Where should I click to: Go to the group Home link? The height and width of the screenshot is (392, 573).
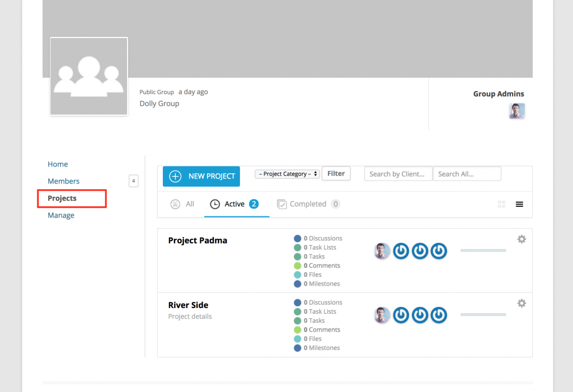(x=58, y=164)
